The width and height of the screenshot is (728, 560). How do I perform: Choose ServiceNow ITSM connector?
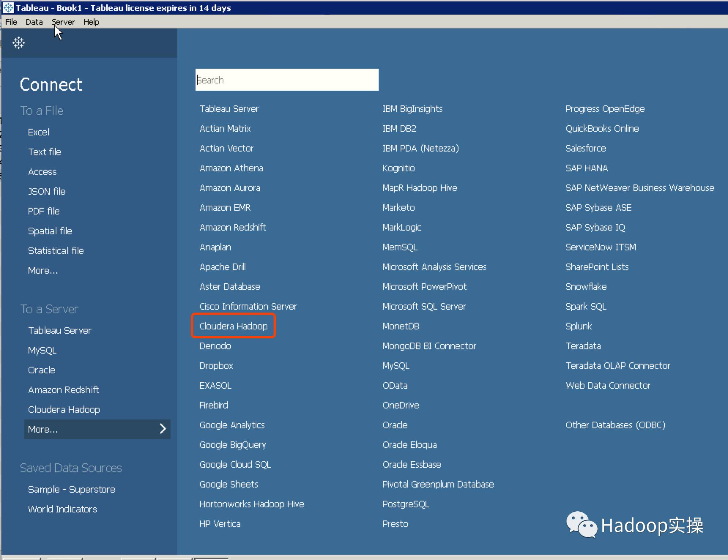click(601, 247)
